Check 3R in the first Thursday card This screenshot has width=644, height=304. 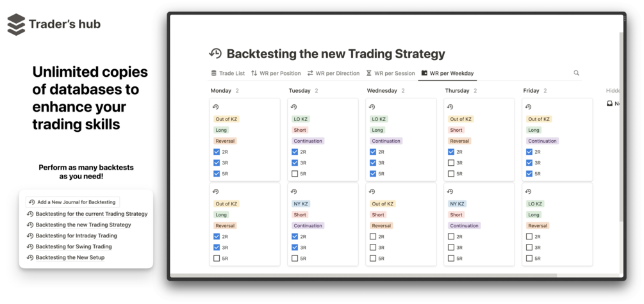click(451, 163)
